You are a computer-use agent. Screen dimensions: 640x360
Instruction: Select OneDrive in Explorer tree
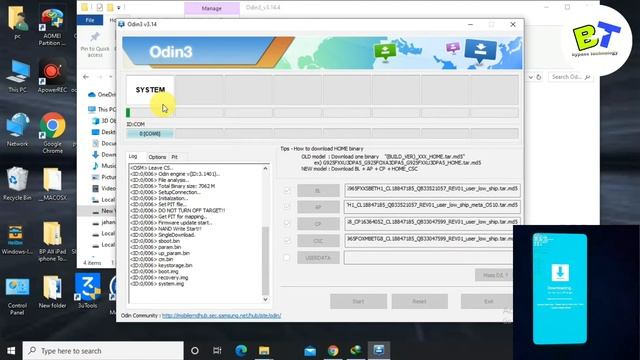[102, 94]
